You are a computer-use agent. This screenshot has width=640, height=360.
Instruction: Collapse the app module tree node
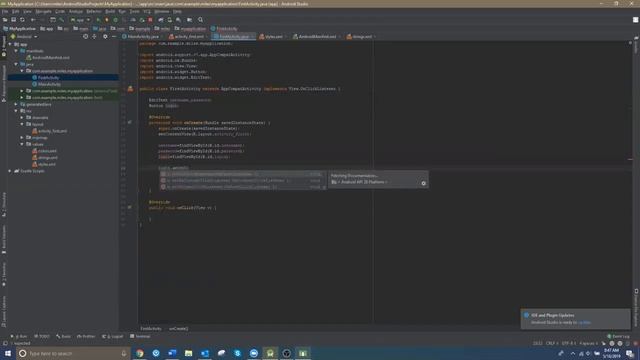click(10, 44)
